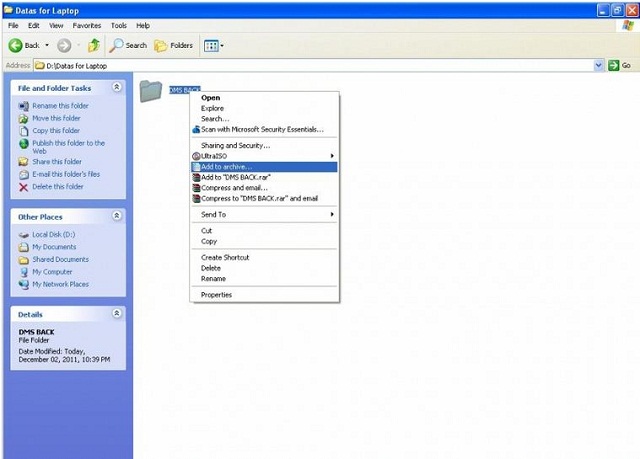Collapse the Other Places panel
The image size is (640, 459).
pyautogui.click(x=117, y=216)
